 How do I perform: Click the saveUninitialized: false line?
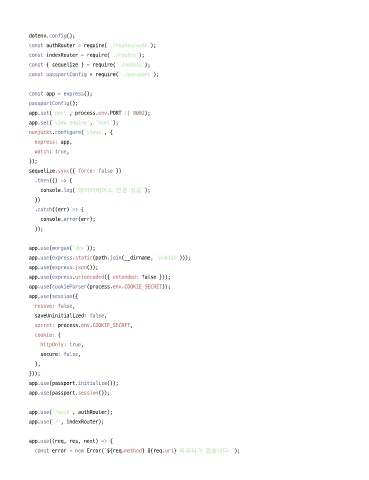point(70,315)
